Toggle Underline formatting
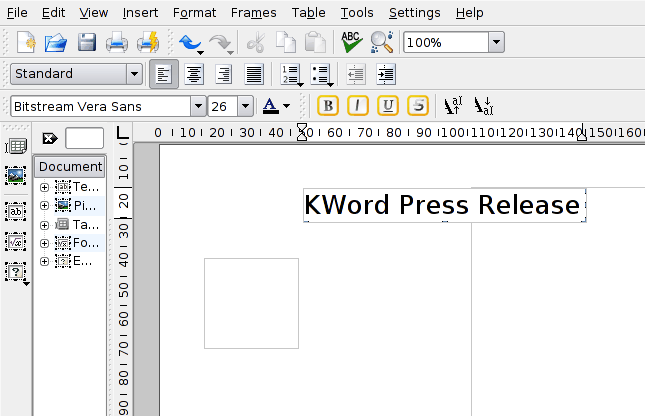The height and width of the screenshot is (416, 645). 388,106
